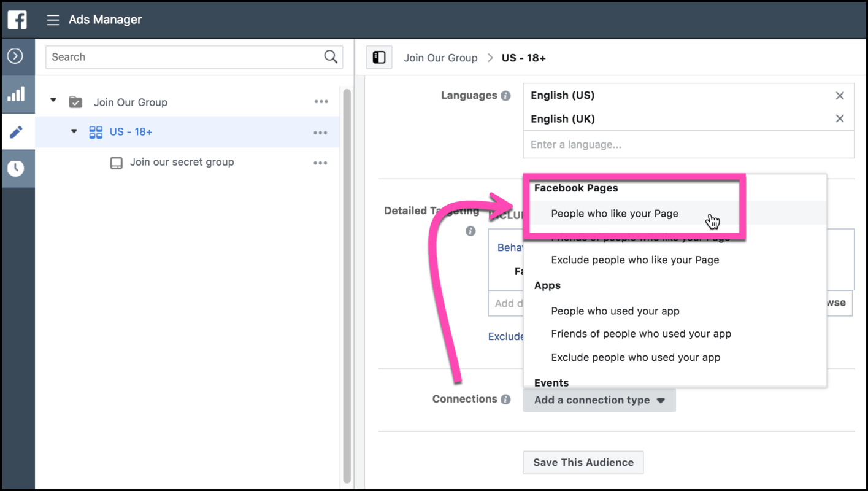Click US - 18+ breadcrumb
Image resolution: width=868 pixels, height=491 pixels.
click(524, 58)
